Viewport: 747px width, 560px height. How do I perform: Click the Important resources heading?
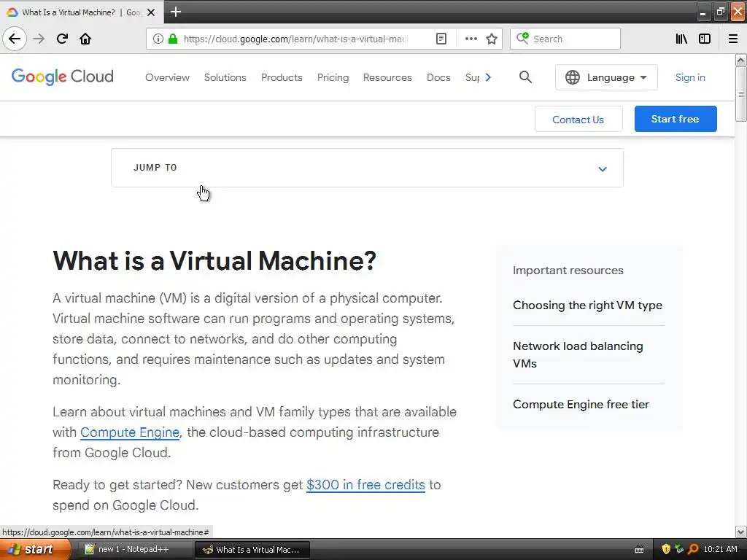click(568, 270)
